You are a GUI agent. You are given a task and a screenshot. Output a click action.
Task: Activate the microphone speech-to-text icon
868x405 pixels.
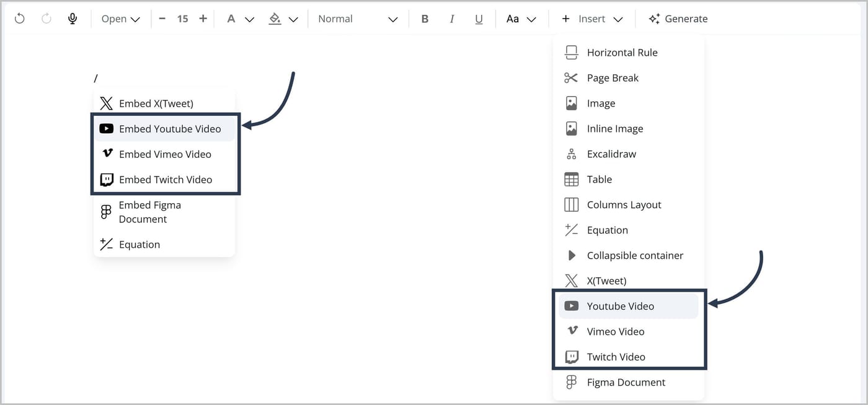[73, 19]
